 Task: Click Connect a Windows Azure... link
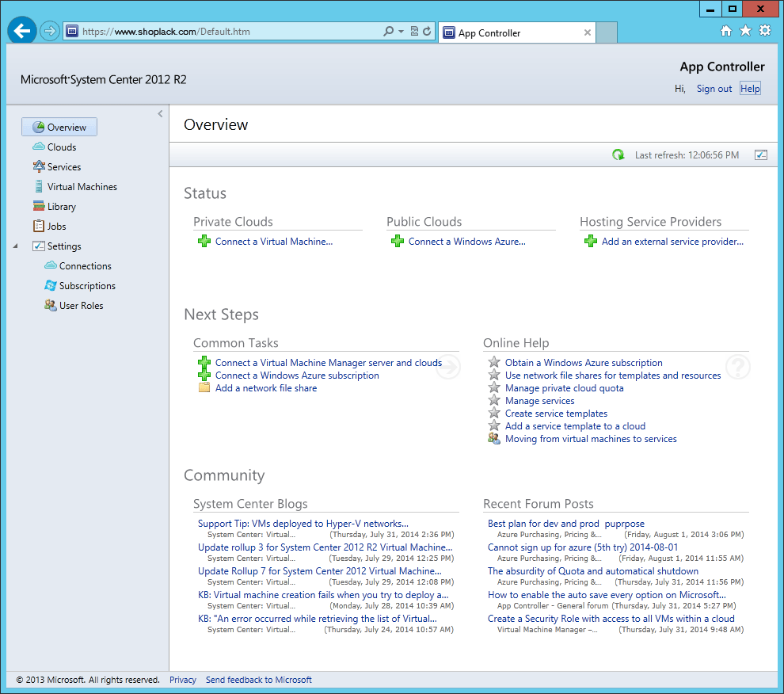coord(467,242)
